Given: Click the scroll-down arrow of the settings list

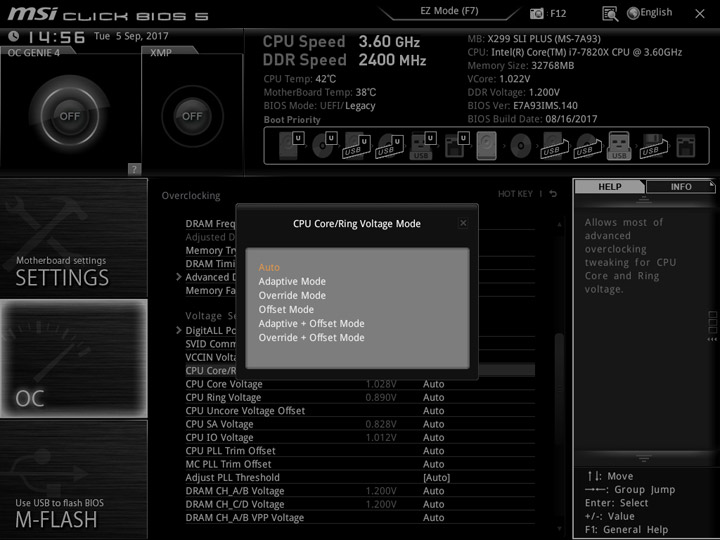Looking at the screenshot, I should coord(559,529).
